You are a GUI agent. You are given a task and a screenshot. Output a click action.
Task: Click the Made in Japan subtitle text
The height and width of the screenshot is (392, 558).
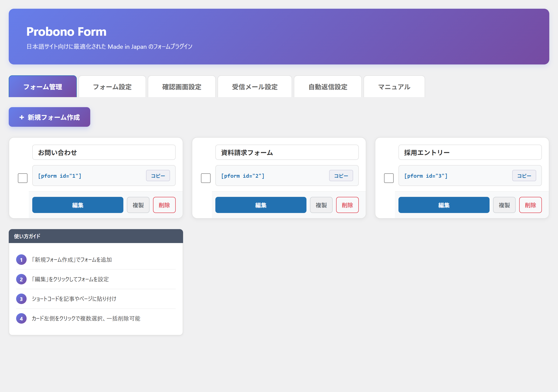109,46
